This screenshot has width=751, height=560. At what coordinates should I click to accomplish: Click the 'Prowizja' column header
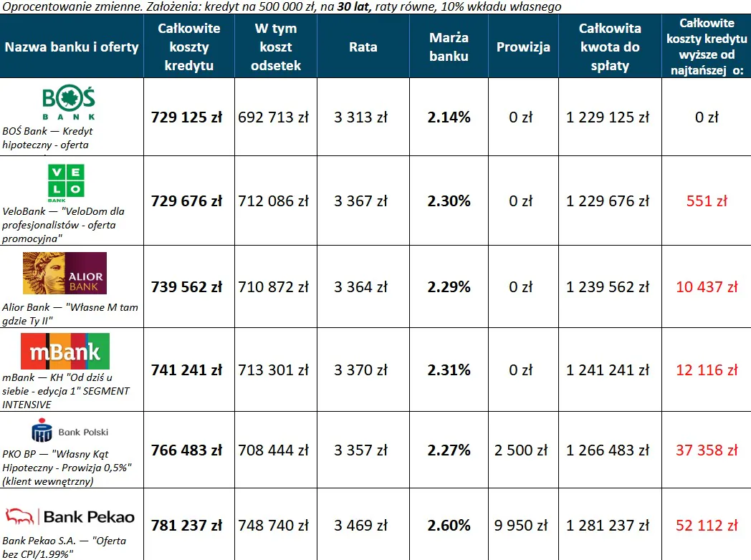[523, 47]
